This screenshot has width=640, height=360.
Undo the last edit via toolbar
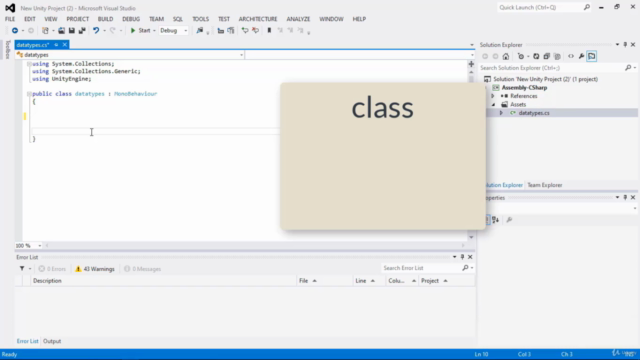[x=96, y=31]
